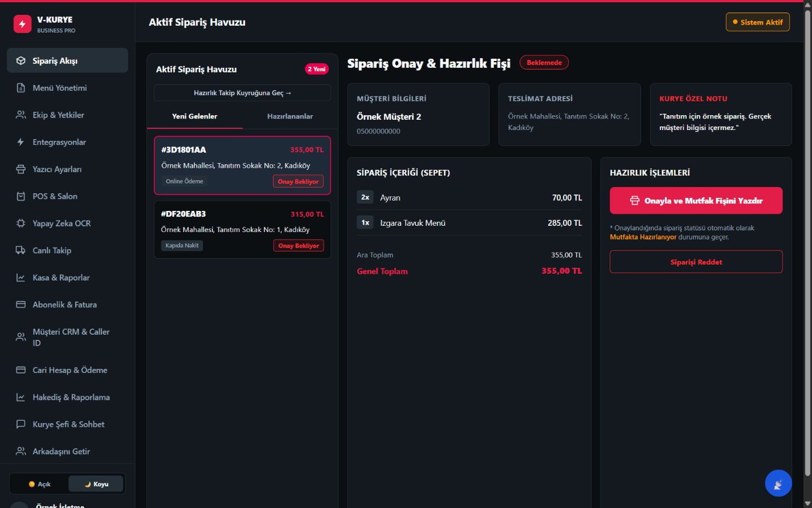Image resolution: width=812 pixels, height=508 pixels.
Task: Switch to Hazırlananlar tab
Action: pyautogui.click(x=290, y=116)
